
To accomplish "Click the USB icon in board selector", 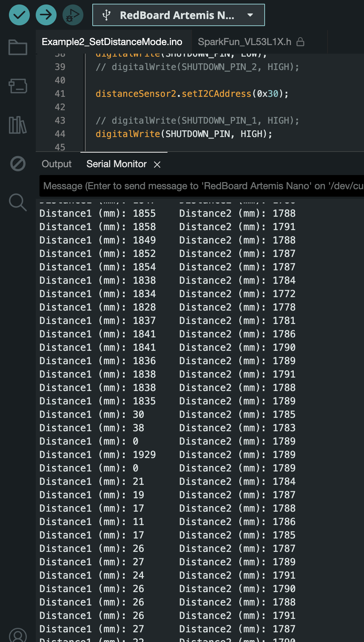I will [106, 15].
